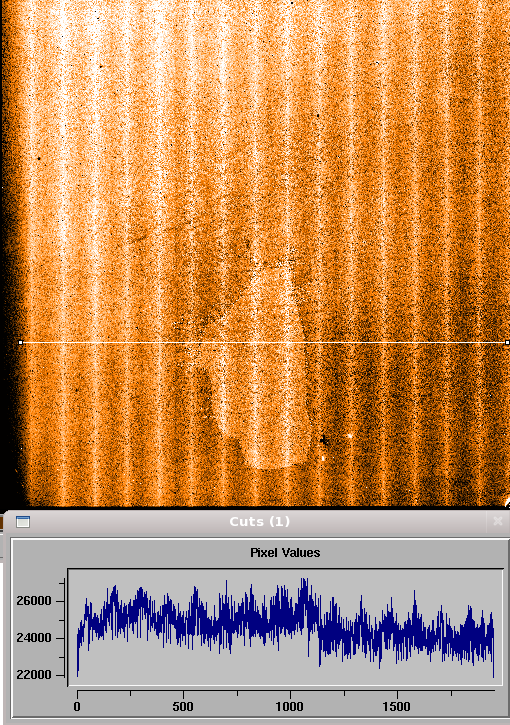
Task: Grab the left endpoint handle of the cut line
Action: point(20,343)
